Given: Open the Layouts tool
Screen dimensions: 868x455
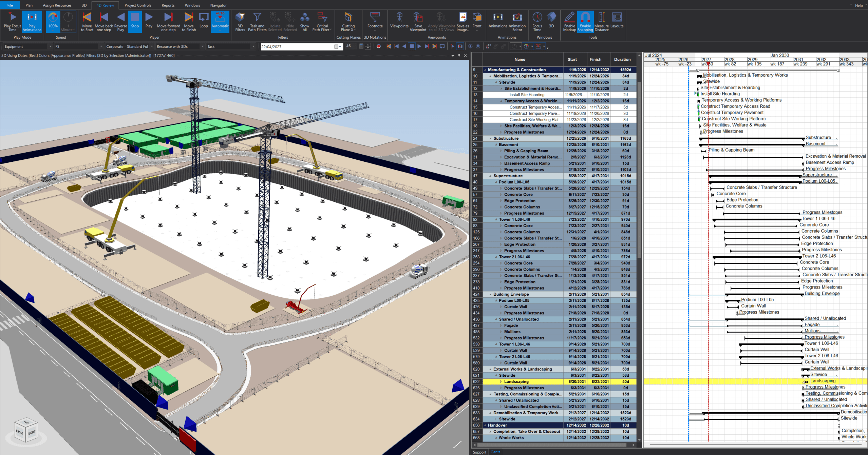Looking at the screenshot, I should click(617, 22).
